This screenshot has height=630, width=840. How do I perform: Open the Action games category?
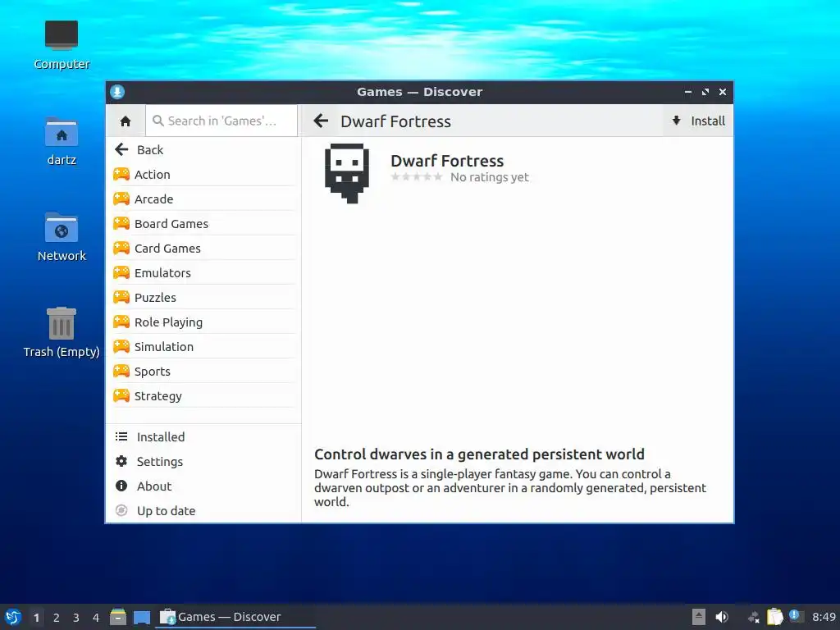click(x=203, y=175)
